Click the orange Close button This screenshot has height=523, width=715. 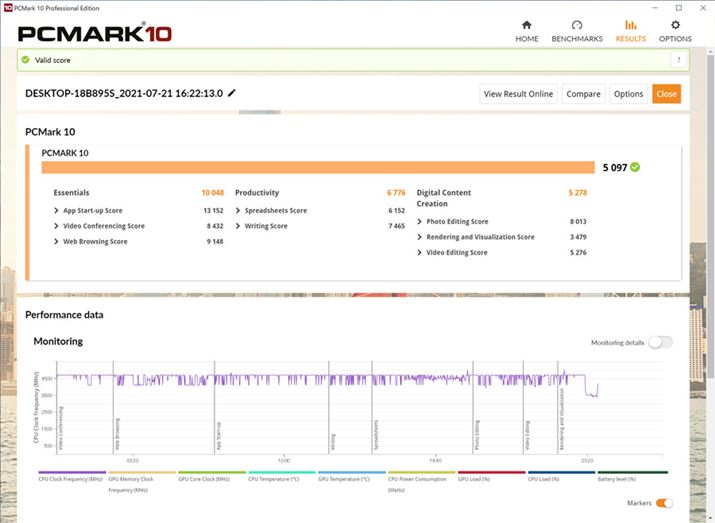coord(666,94)
